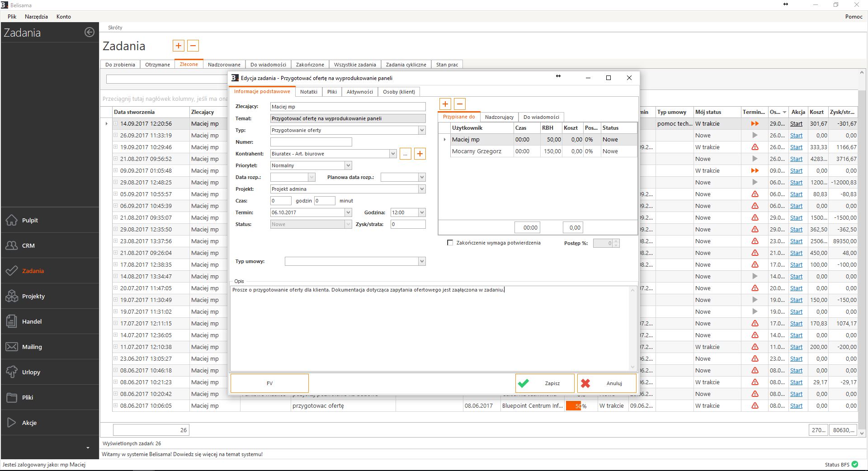The image size is (868, 471).
Task: Open the Priorytet dropdown
Action: pos(348,165)
